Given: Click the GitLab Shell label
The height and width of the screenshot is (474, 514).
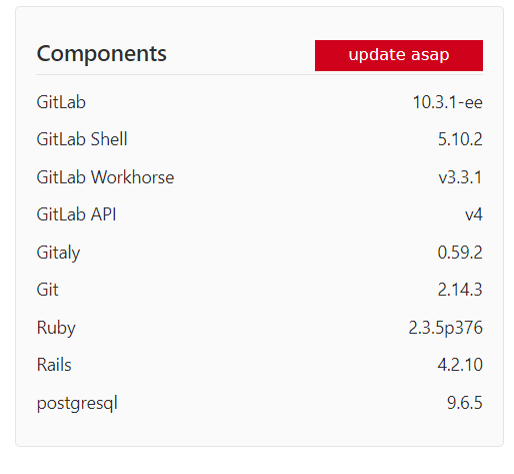Looking at the screenshot, I should click(x=82, y=139).
